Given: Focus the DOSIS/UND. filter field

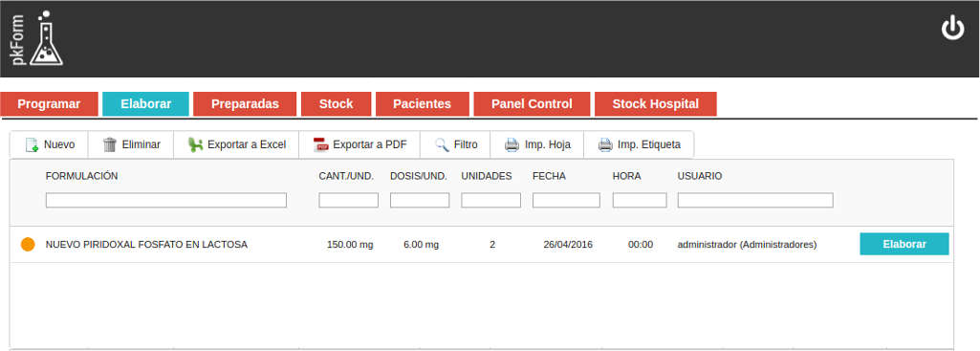Looking at the screenshot, I should 420,200.
